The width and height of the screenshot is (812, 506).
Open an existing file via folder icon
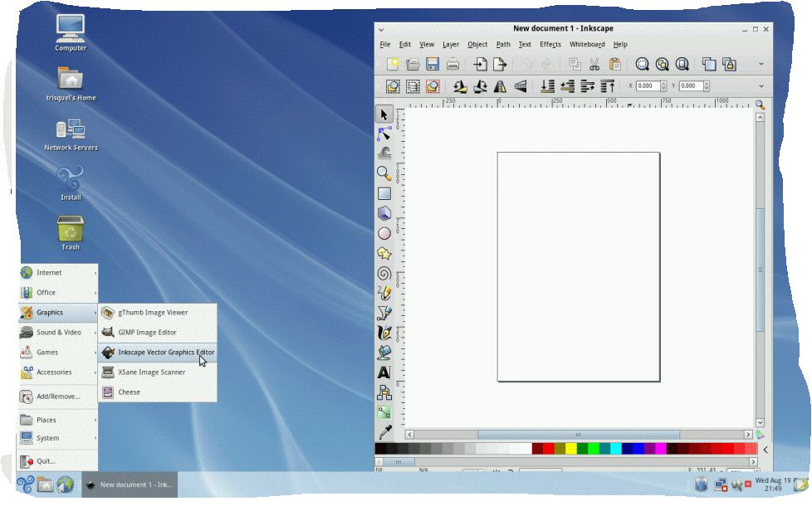pyautogui.click(x=413, y=64)
